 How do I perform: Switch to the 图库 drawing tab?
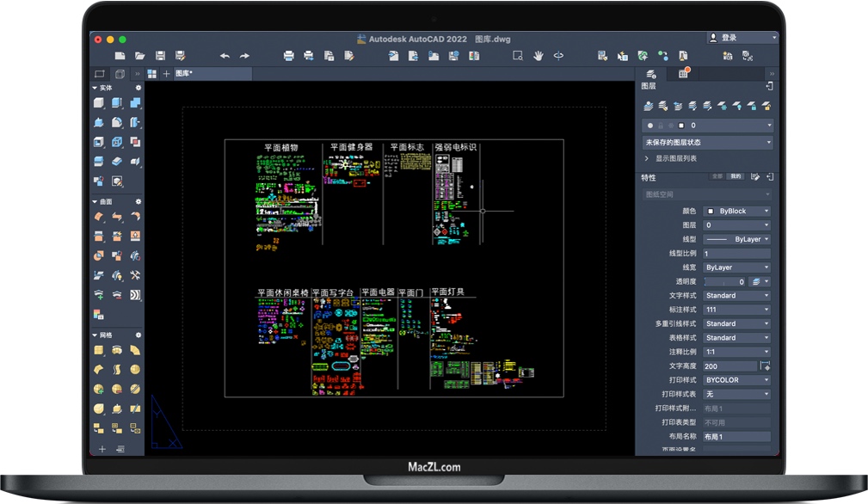(183, 74)
